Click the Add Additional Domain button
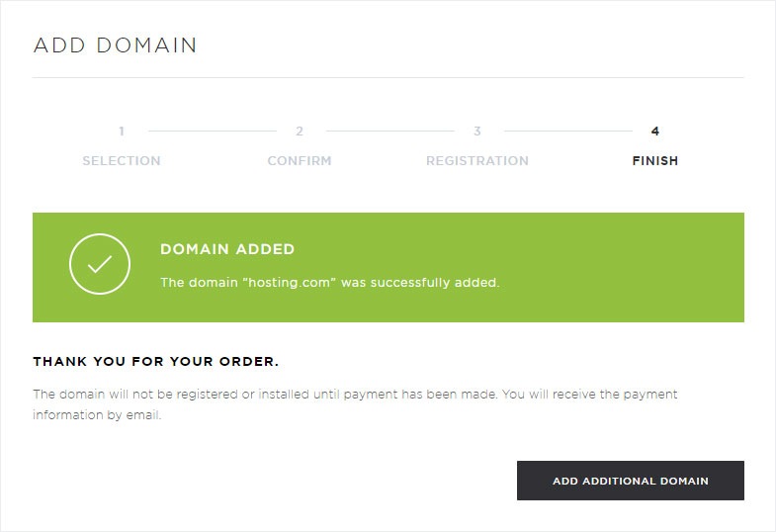Screen dimensions: 776x532 pos(631,481)
